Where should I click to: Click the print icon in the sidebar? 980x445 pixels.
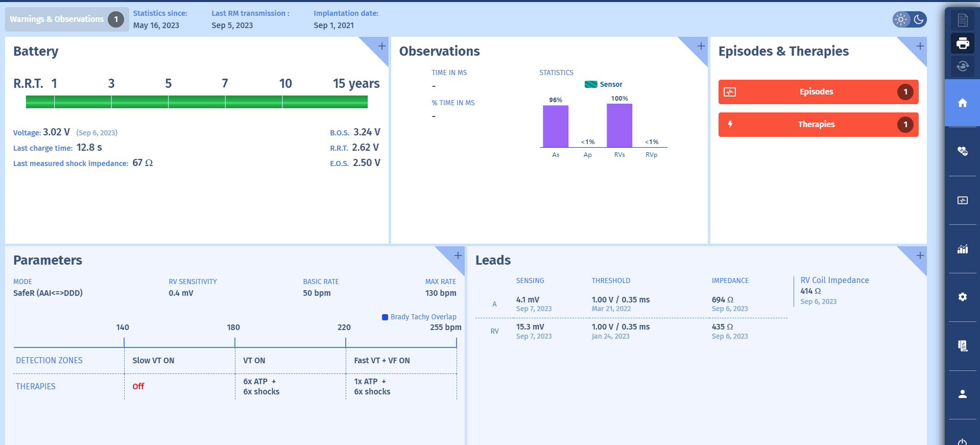click(x=963, y=43)
